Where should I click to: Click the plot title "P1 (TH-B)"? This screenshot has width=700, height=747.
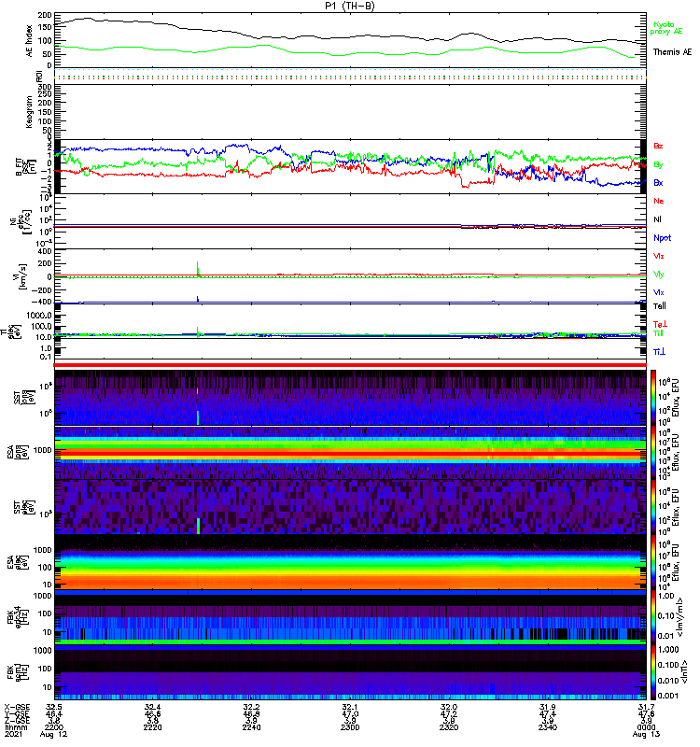pyautogui.click(x=350, y=6)
